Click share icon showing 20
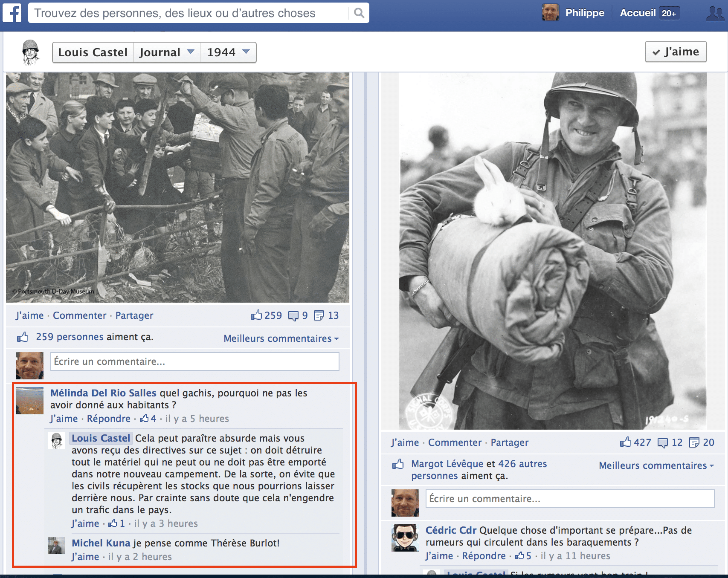 694,443
